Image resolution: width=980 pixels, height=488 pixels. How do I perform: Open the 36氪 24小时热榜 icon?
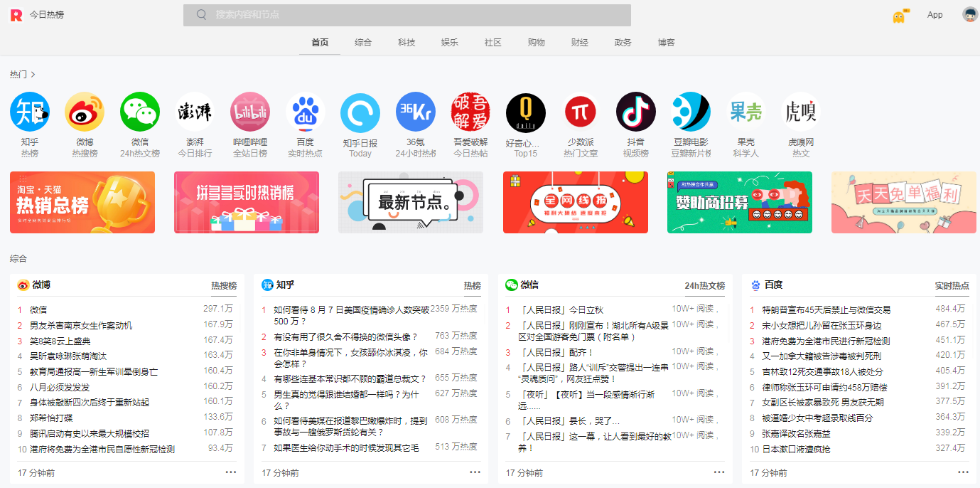click(416, 112)
